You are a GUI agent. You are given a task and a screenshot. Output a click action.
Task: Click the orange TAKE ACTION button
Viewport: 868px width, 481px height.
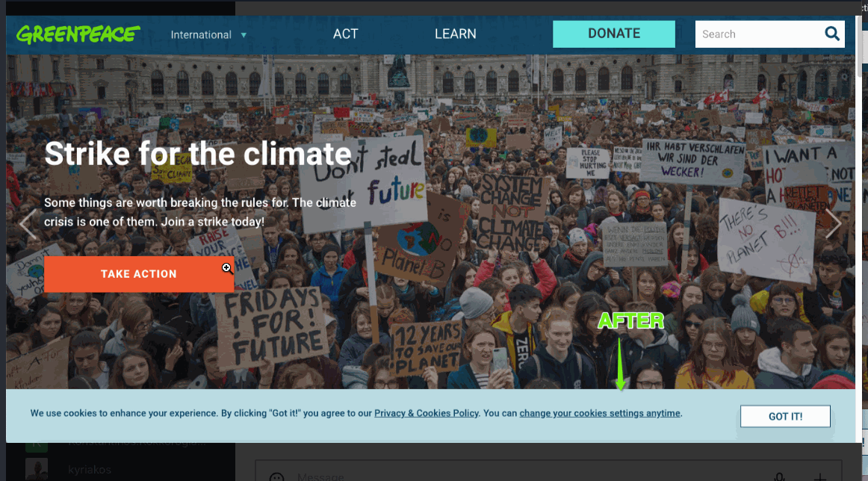[139, 274]
